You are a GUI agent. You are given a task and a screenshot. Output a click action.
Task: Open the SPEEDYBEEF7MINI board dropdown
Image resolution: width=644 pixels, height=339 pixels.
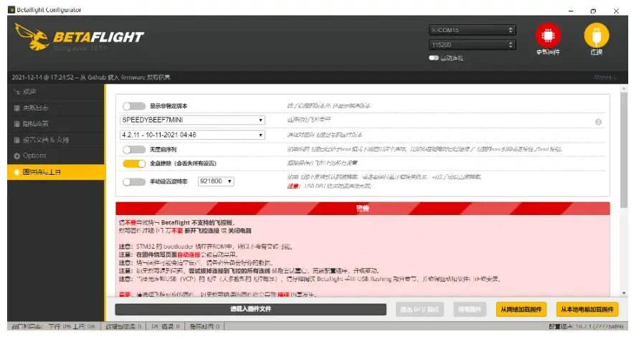[192, 120]
